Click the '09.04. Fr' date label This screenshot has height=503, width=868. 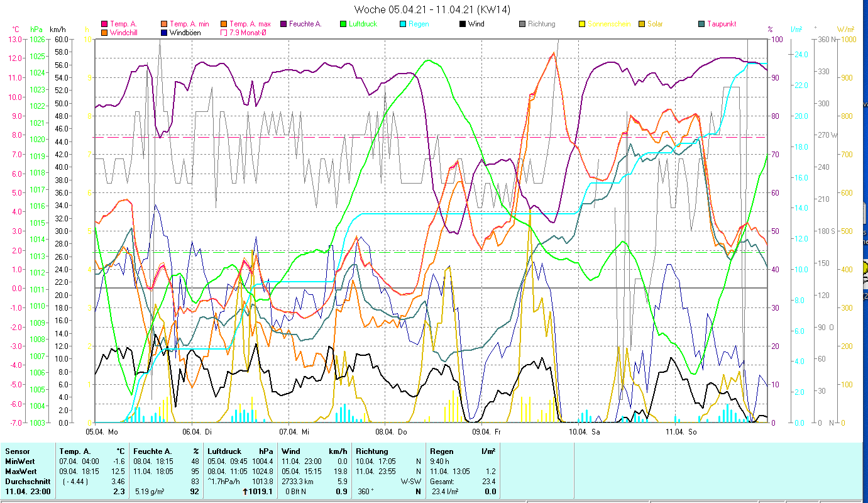[x=487, y=432]
